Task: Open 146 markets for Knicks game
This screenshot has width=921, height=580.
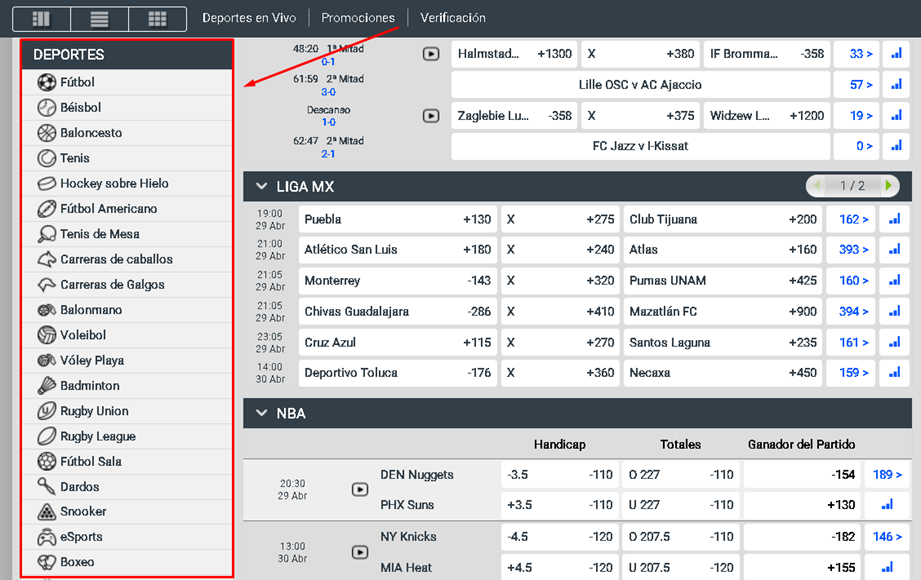Action: coord(887,537)
